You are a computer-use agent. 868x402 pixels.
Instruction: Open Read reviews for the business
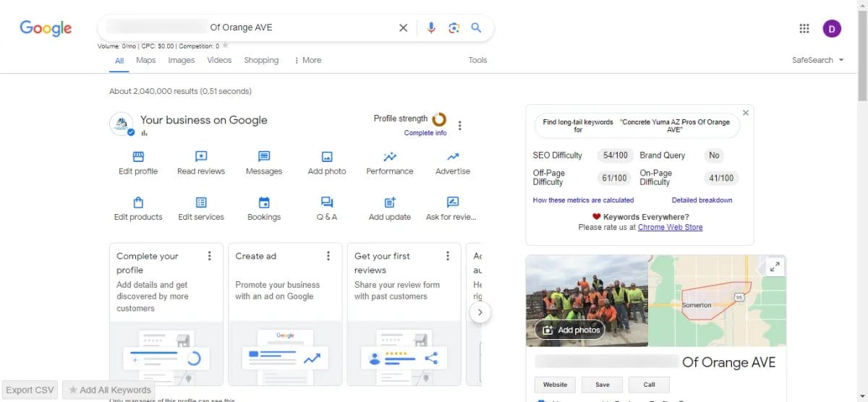pyautogui.click(x=201, y=157)
